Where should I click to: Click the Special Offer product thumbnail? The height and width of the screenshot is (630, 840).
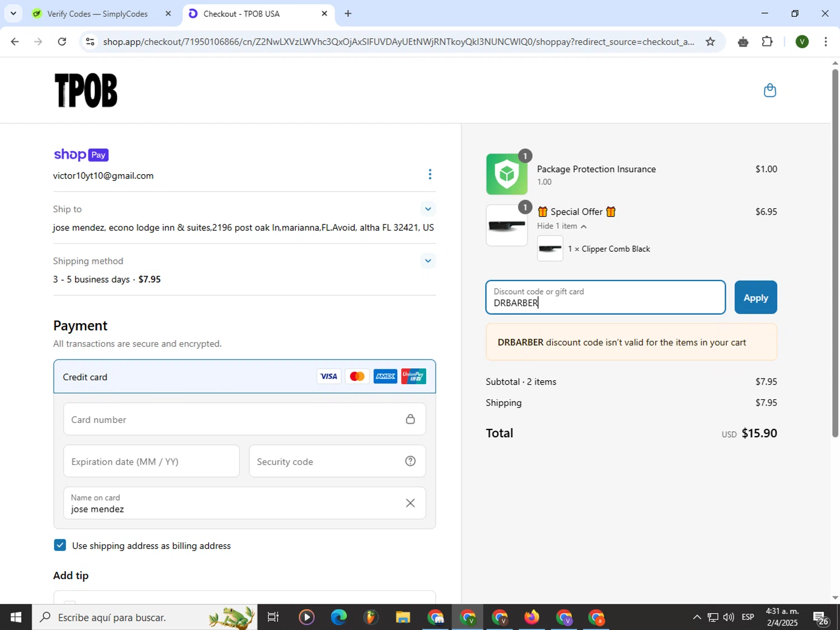pyautogui.click(x=506, y=225)
